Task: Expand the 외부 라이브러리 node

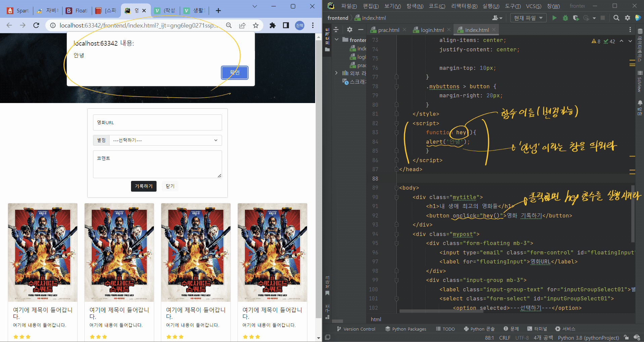Action: pos(337,73)
